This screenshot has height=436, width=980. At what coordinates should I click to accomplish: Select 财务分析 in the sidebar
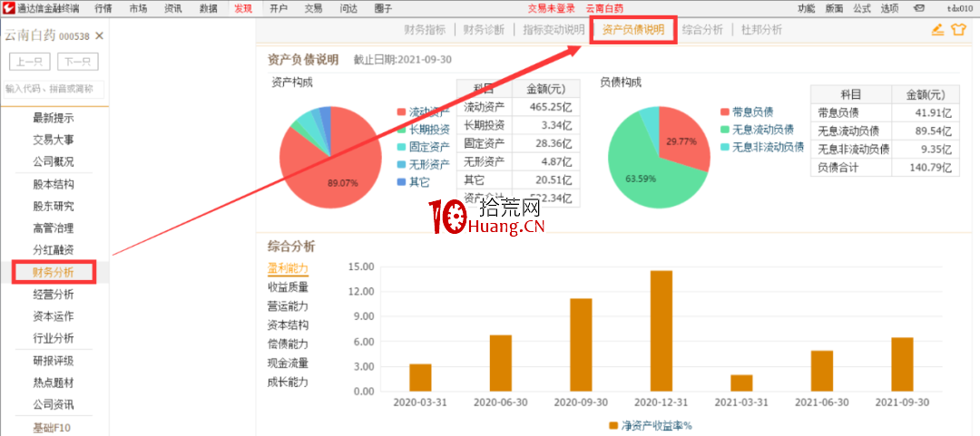tap(54, 272)
